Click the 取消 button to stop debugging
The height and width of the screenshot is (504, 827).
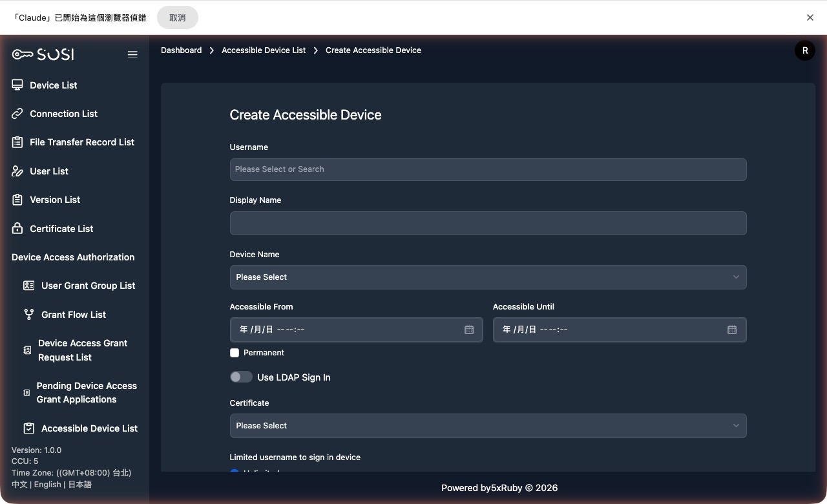[177, 17]
